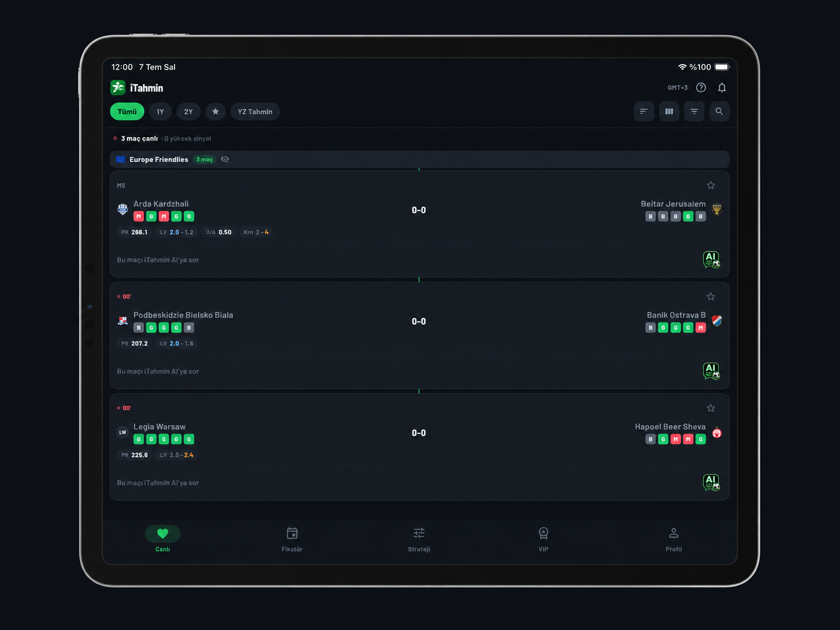The width and height of the screenshot is (840, 630).
Task: Click the Krn 2-4 corners chip
Action: pyautogui.click(x=256, y=232)
